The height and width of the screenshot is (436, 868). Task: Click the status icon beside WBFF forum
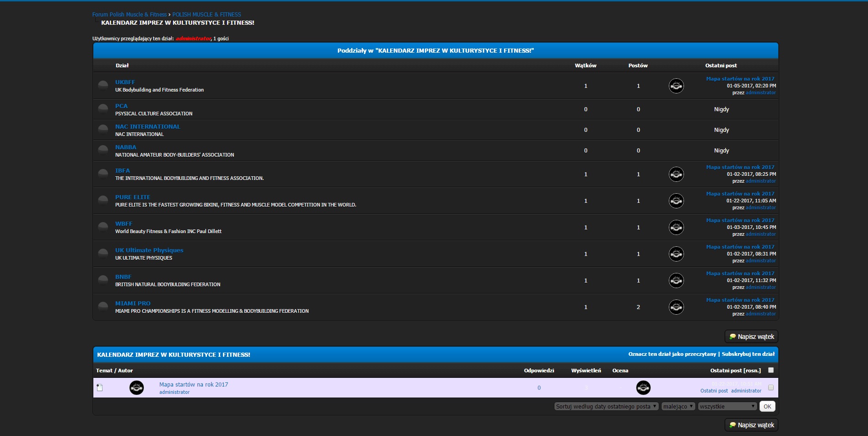click(x=103, y=227)
